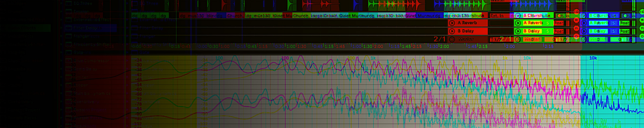644x128 pixels.
Task: Select the Church, Large Crowd, Quiet Murmur clip
Action: click(x=331, y=16)
